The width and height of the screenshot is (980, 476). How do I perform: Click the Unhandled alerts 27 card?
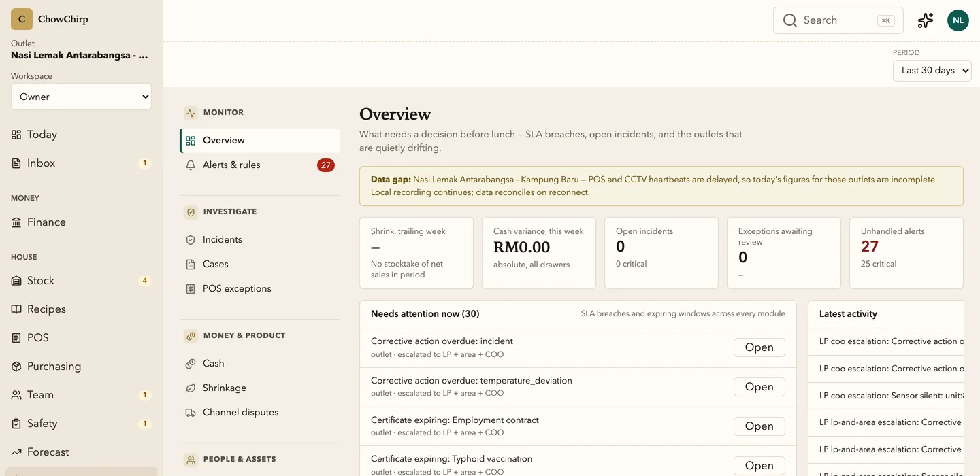pos(906,253)
